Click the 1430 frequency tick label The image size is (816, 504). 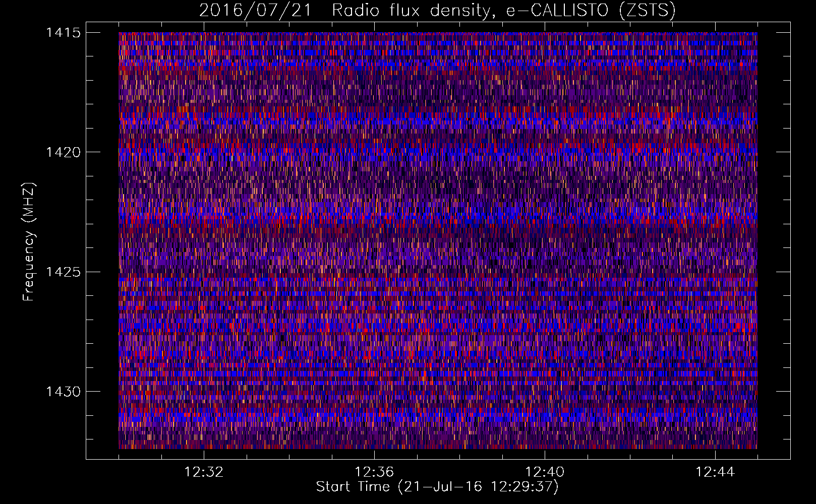click(63, 392)
